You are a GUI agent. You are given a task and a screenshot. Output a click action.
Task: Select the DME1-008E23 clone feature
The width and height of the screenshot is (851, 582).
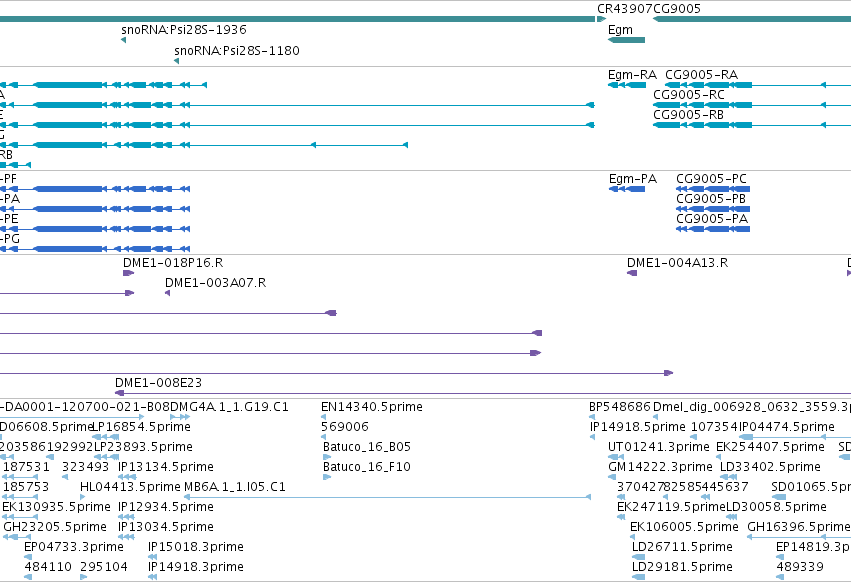[x=483, y=393]
